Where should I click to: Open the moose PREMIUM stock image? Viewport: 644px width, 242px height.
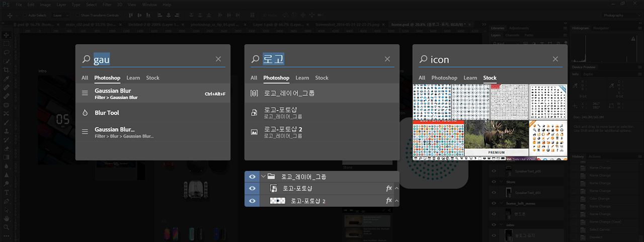coord(496,138)
